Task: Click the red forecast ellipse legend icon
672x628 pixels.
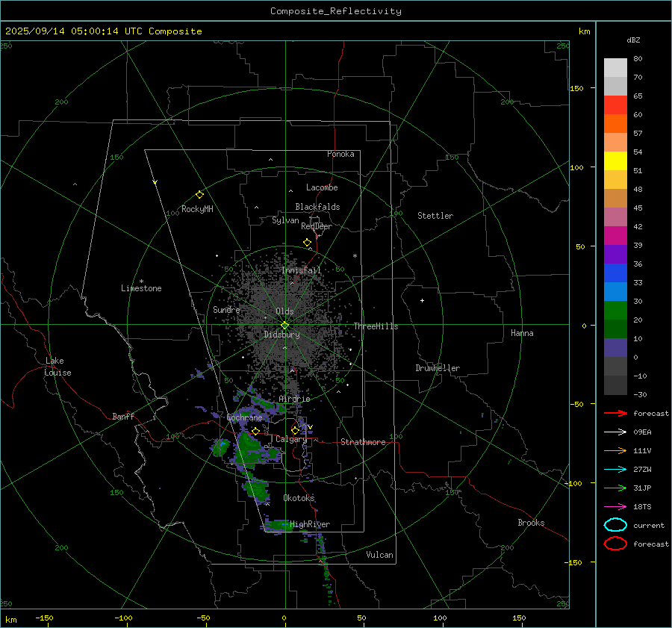Action: [615, 544]
